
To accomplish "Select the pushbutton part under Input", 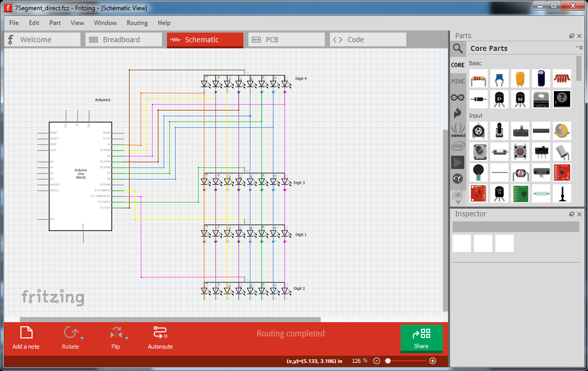I will point(520,152).
